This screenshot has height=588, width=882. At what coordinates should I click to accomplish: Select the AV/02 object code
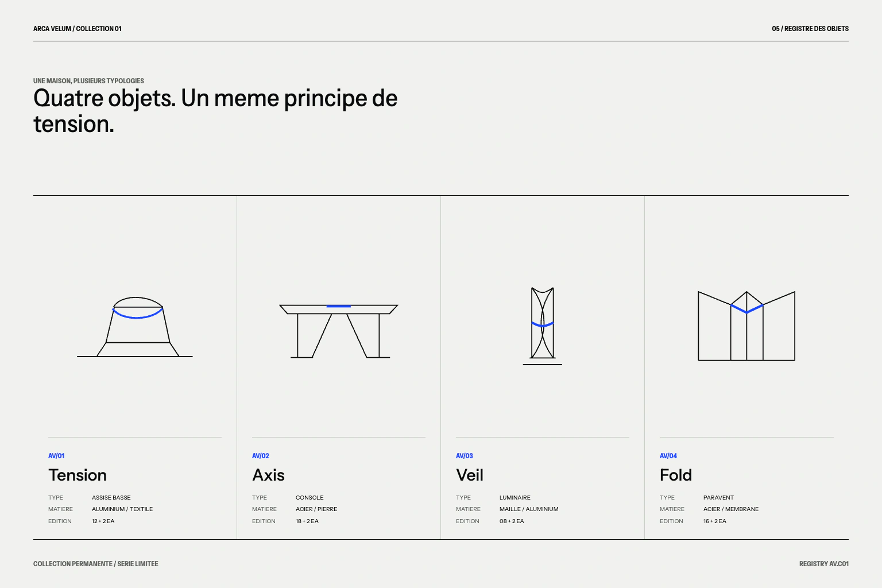click(x=261, y=456)
